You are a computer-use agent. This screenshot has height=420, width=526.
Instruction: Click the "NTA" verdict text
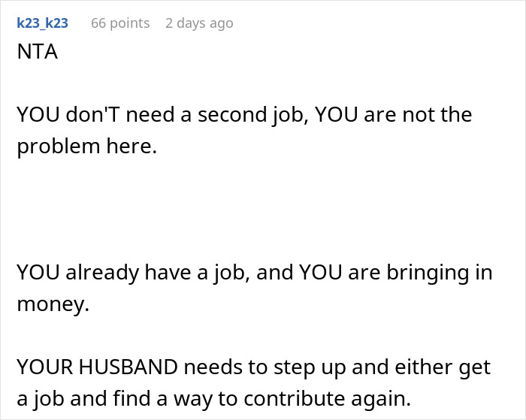click(x=39, y=54)
